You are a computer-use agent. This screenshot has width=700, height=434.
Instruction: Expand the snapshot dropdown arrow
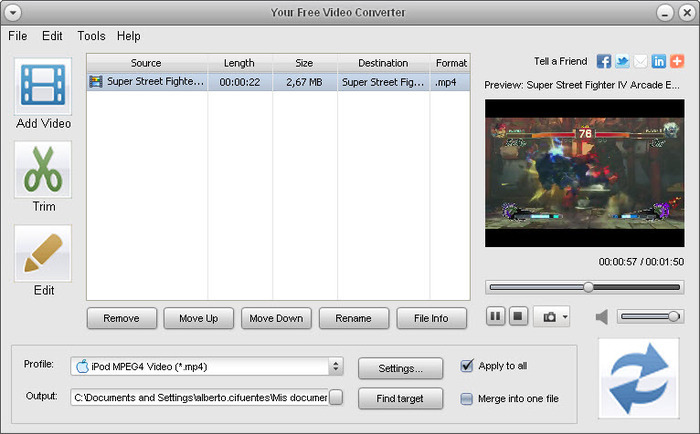click(x=565, y=317)
